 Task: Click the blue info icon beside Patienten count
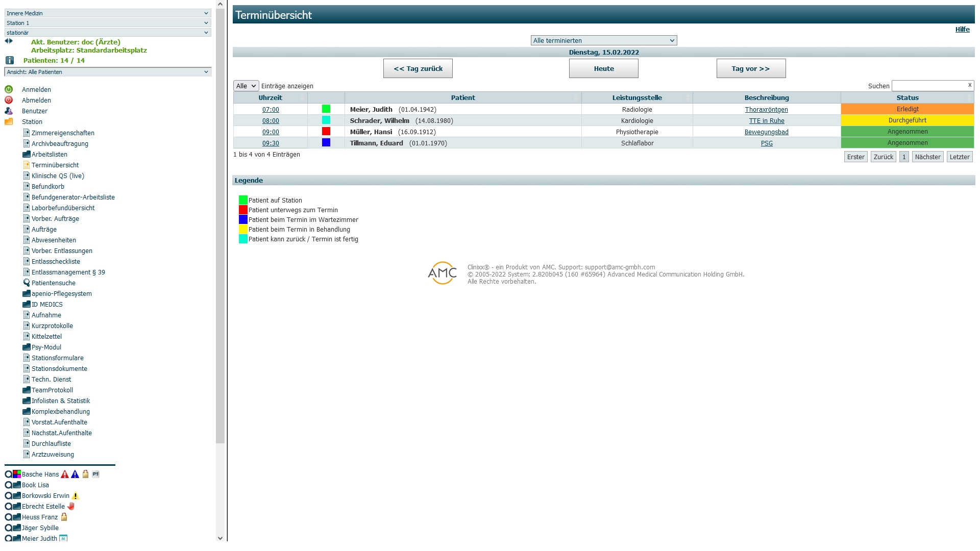pyautogui.click(x=9, y=60)
